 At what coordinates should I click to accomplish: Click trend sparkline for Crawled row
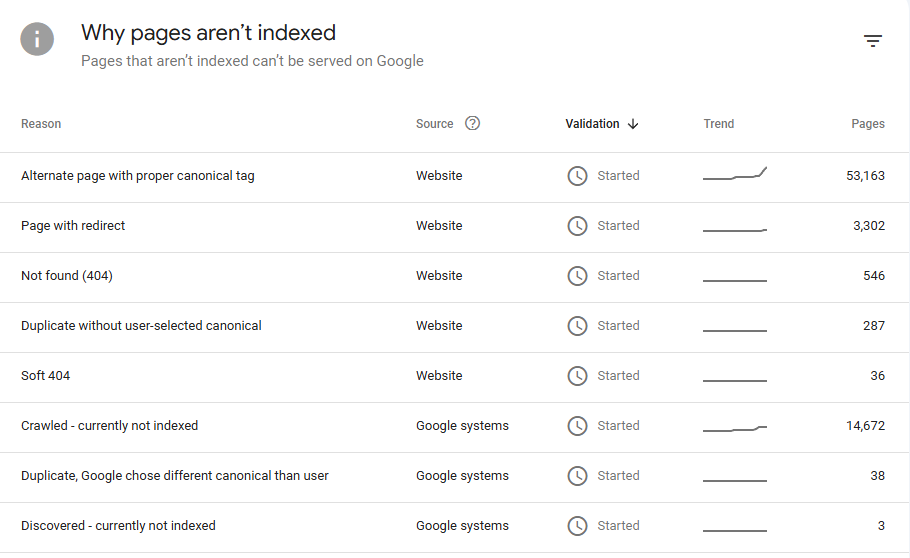click(x=735, y=428)
